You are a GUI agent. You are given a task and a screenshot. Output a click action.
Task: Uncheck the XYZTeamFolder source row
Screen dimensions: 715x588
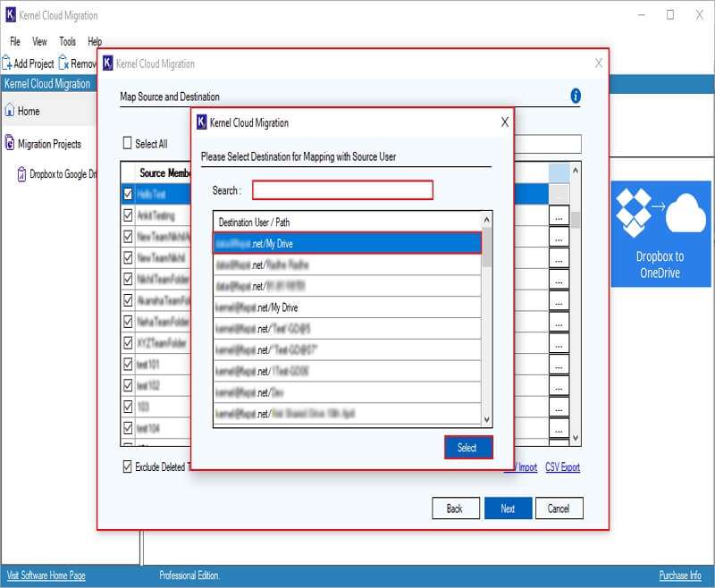(128, 343)
